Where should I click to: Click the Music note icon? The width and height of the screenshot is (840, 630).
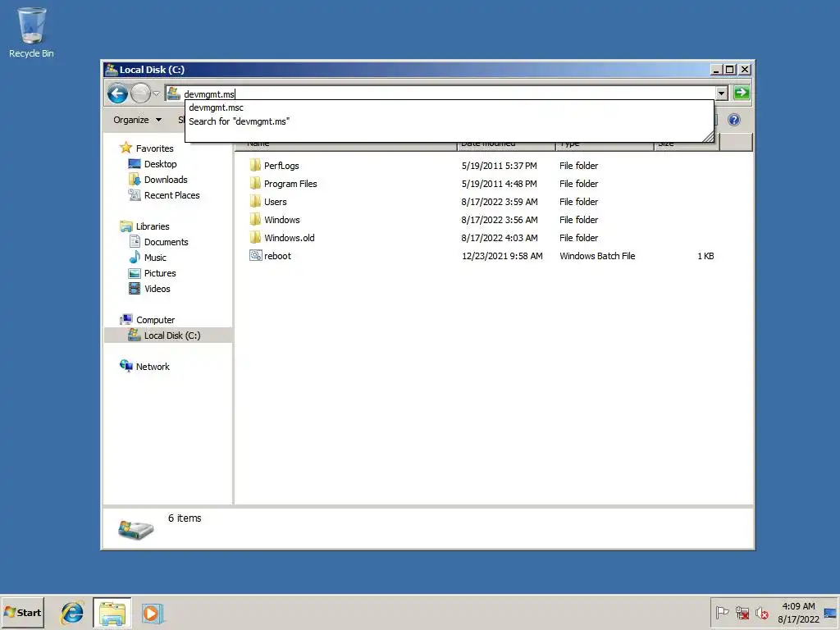[x=135, y=257]
